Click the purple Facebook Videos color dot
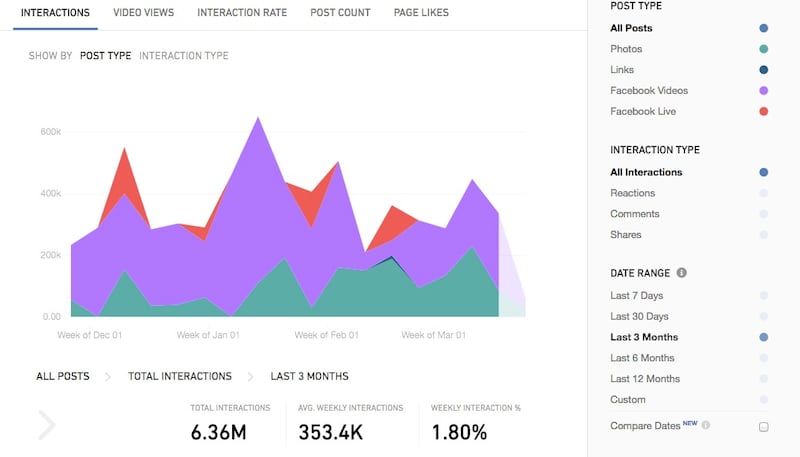Image resolution: width=800 pixels, height=457 pixels. click(x=763, y=91)
